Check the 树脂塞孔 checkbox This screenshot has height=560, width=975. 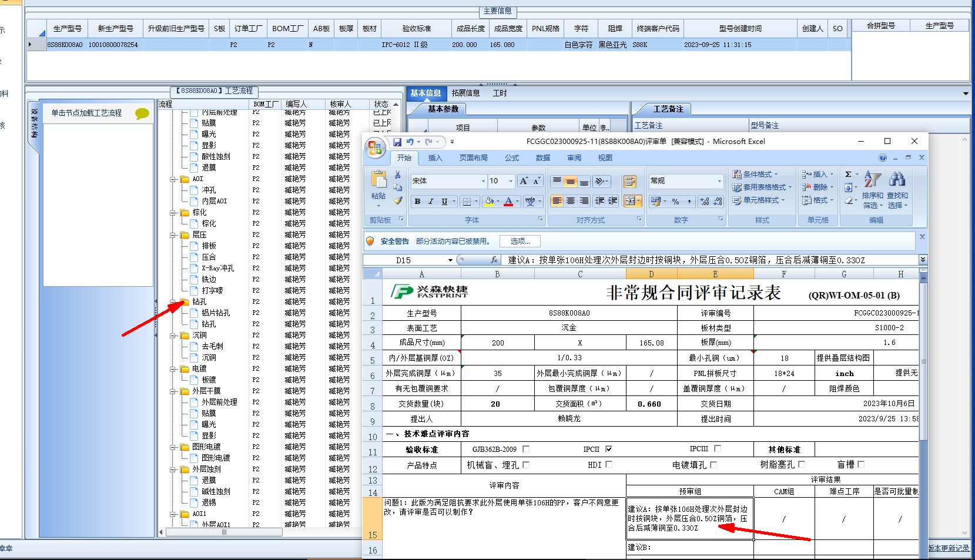coord(802,464)
